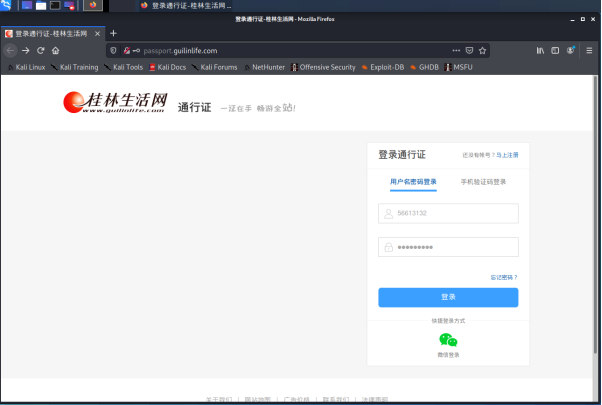Go forward with the forward arrow

pyautogui.click(x=26, y=50)
